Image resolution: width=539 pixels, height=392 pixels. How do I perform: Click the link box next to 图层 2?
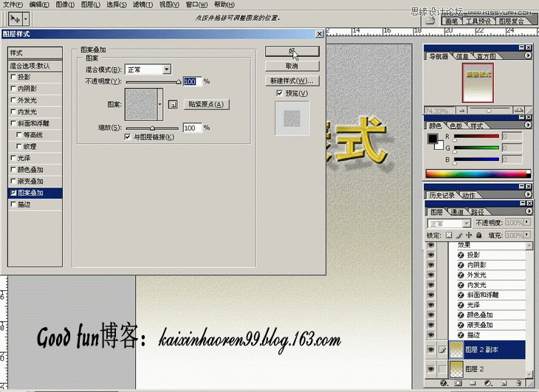pyautogui.click(x=442, y=369)
